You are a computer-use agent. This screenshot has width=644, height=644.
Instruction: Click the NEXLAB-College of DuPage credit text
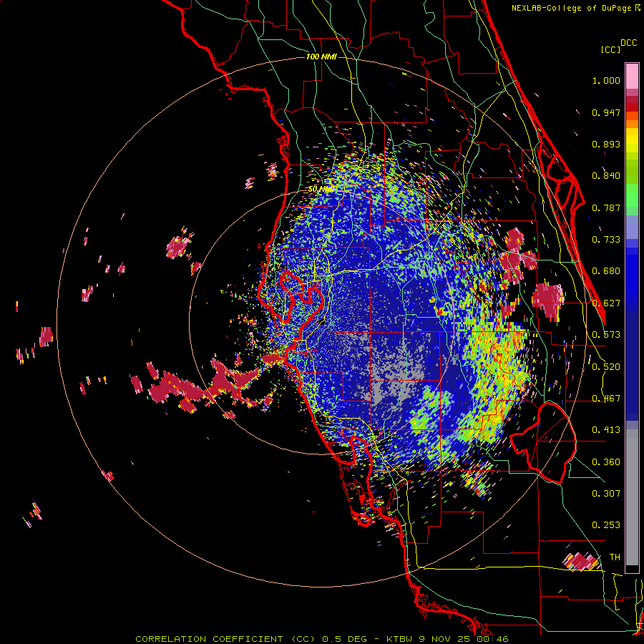point(572,8)
